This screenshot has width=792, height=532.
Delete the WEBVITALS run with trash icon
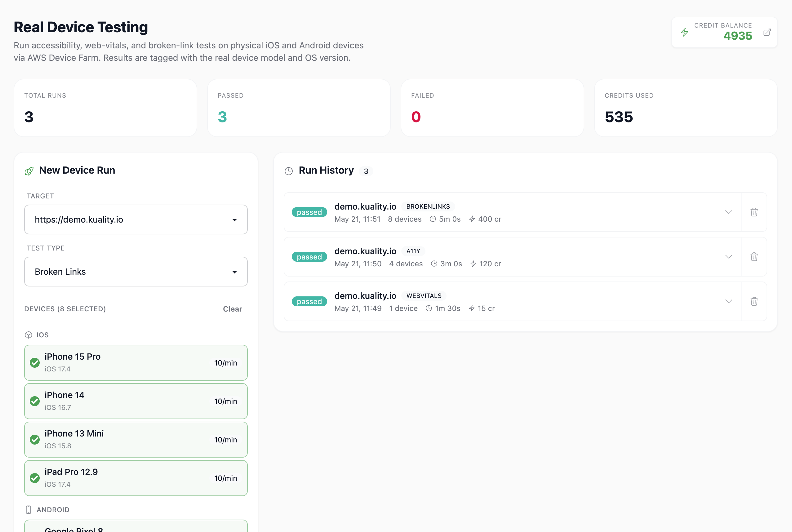point(754,301)
